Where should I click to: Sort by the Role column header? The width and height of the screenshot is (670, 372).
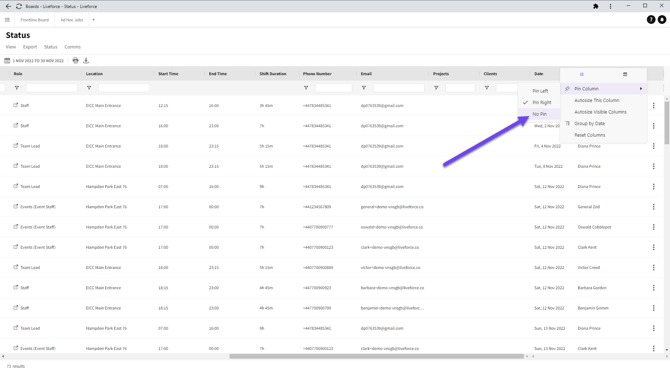[x=18, y=74]
